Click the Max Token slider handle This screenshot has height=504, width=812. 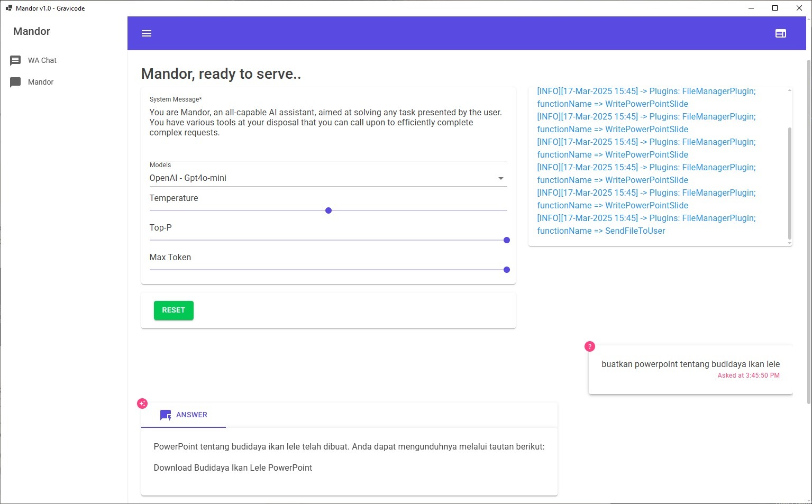click(506, 270)
